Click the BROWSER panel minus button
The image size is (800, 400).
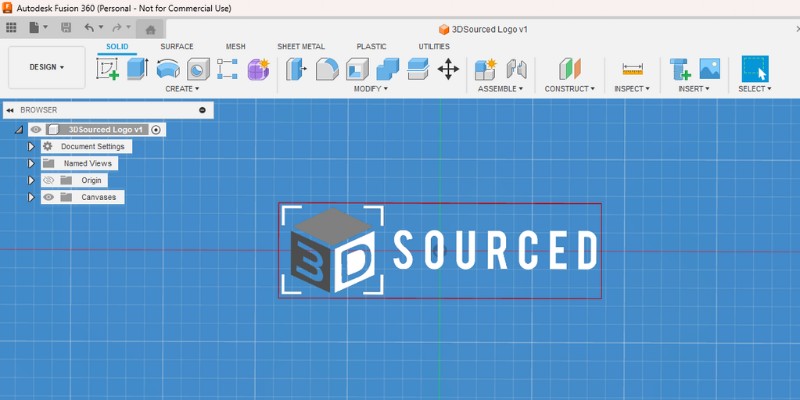click(203, 110)
